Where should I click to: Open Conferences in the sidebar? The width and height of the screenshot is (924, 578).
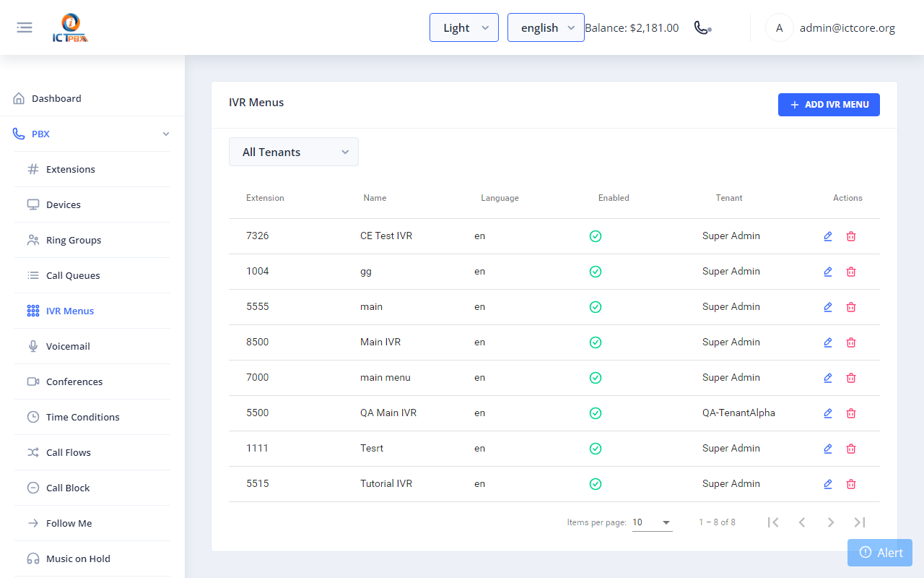(92, 381)
